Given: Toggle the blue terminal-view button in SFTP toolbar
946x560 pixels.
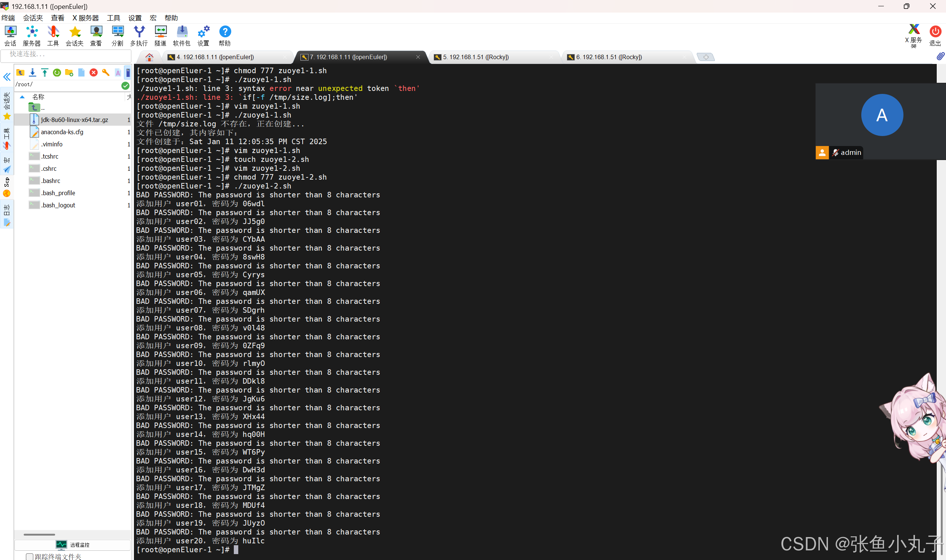Looking at the screenshot, I should [x=128, y=72].
